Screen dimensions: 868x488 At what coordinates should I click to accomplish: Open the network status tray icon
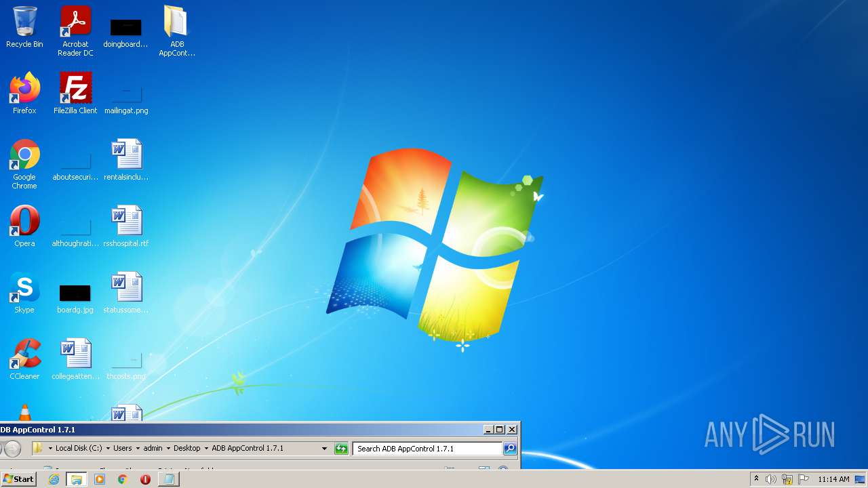coord(787,479)
